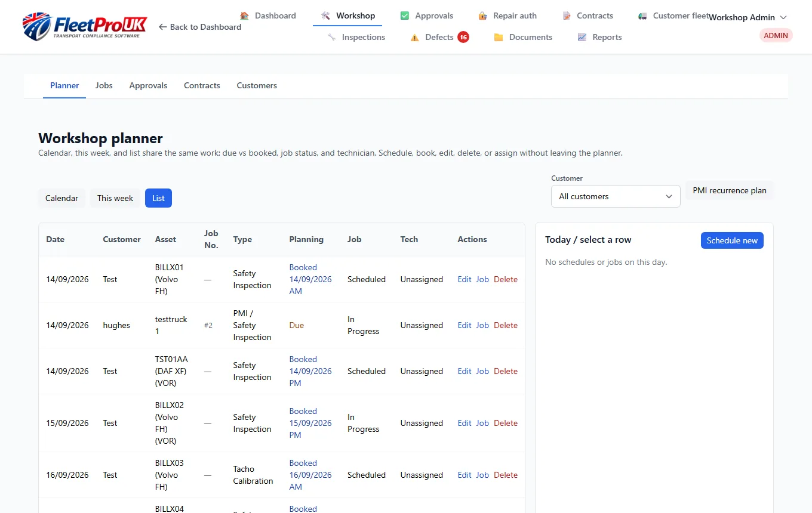This screenshot has height=513, width=812.
Task: Open Job for testtruck 1 row
Action: coord(482,325)
